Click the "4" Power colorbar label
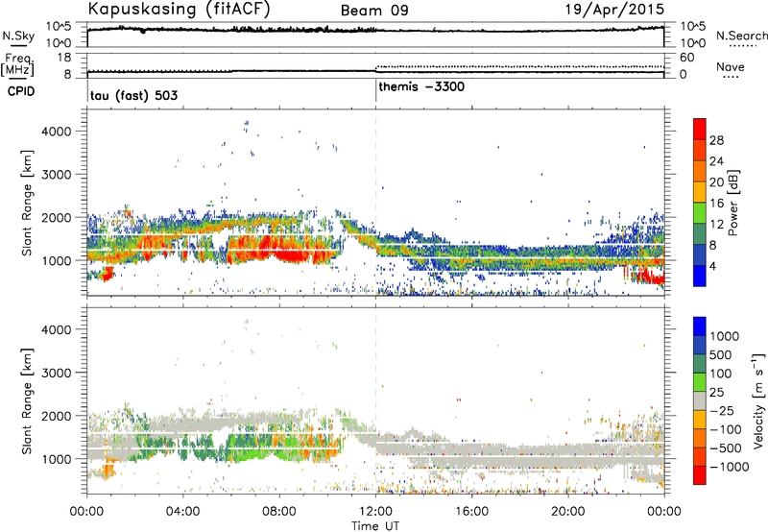This screenshot has width=768, height=532. 712,267
